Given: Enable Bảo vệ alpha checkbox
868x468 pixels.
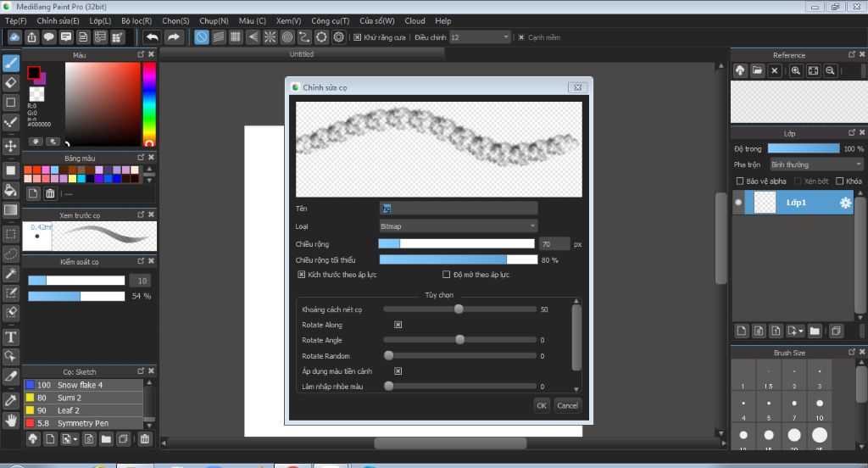Looking at the screenshot, I should (740, 181).
